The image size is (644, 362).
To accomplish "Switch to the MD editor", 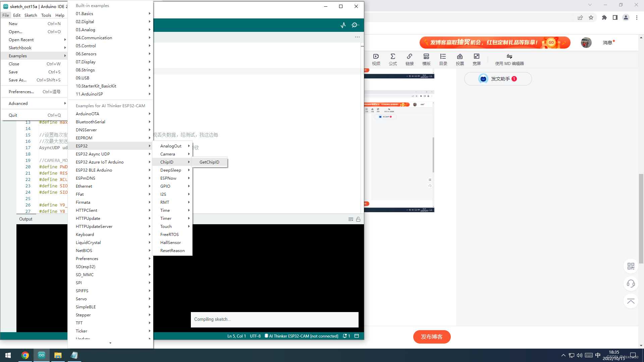I will (x=509, y=59).
